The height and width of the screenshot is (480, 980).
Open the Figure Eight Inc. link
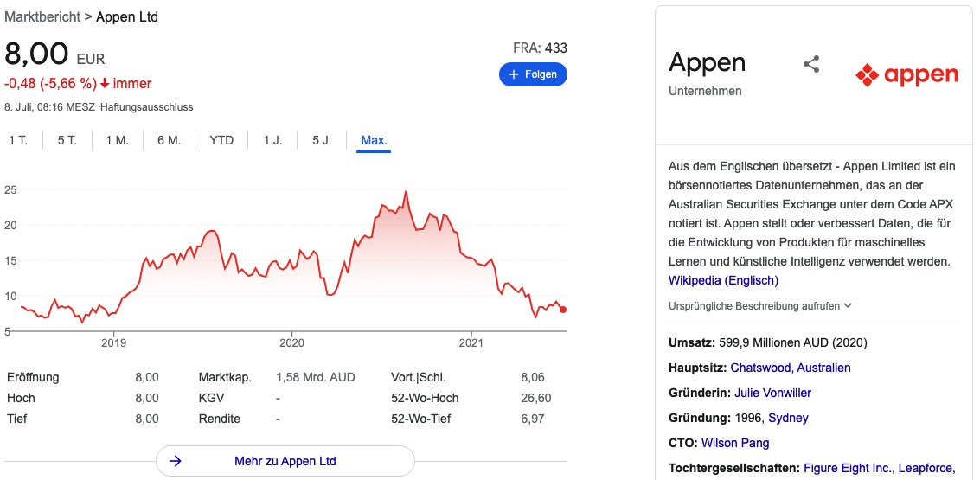(x=850, y=468)
